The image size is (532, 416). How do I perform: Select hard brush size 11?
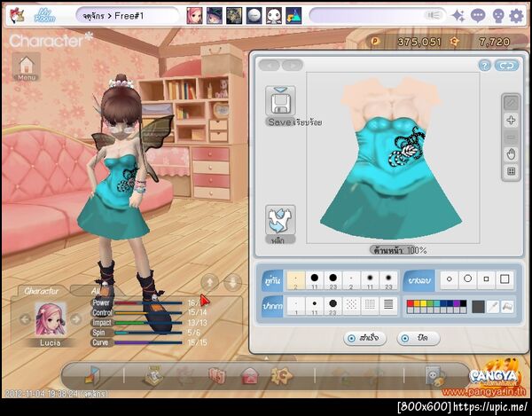(x=315, y=280)
